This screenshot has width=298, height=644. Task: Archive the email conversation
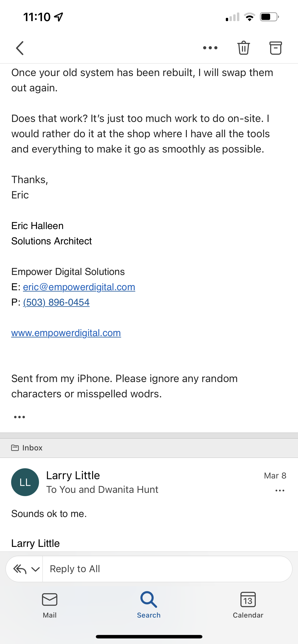(x=275, y=48)
